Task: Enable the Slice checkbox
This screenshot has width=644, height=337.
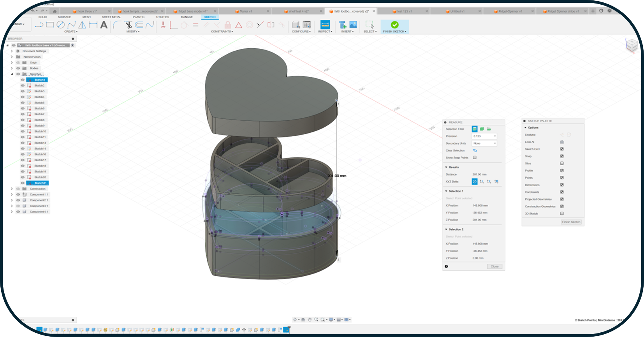Action: (x=562, y=163)
